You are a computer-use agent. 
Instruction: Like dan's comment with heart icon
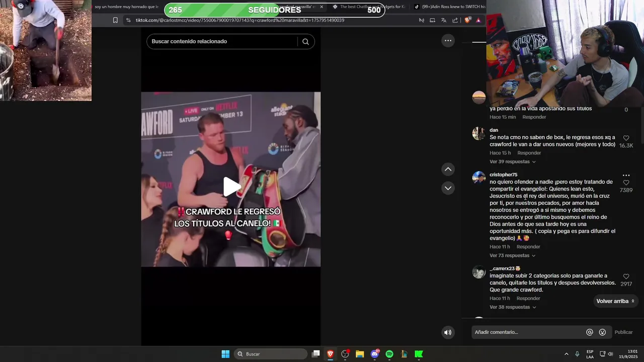click(626, 138)
